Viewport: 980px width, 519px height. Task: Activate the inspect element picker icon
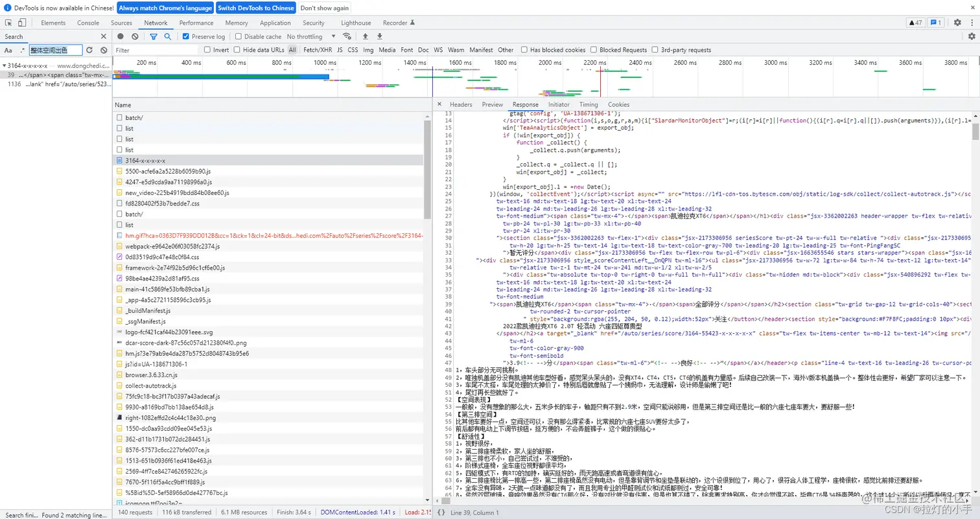pos(9,23)
